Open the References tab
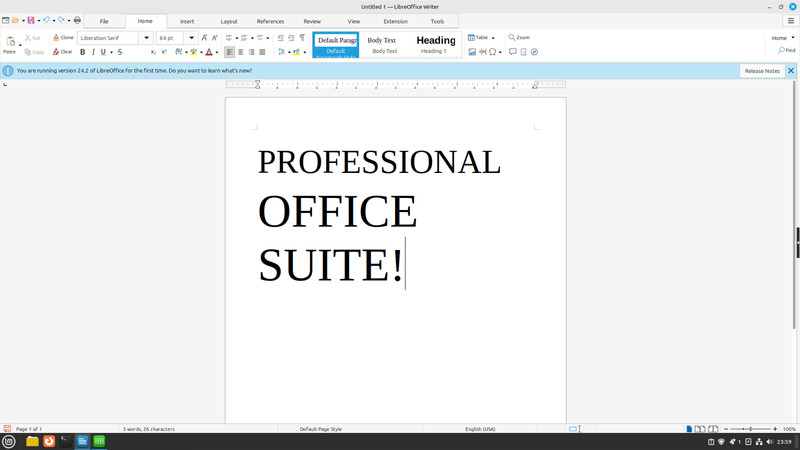This screenshot has height=450, width=800. [x=270, y=21]
